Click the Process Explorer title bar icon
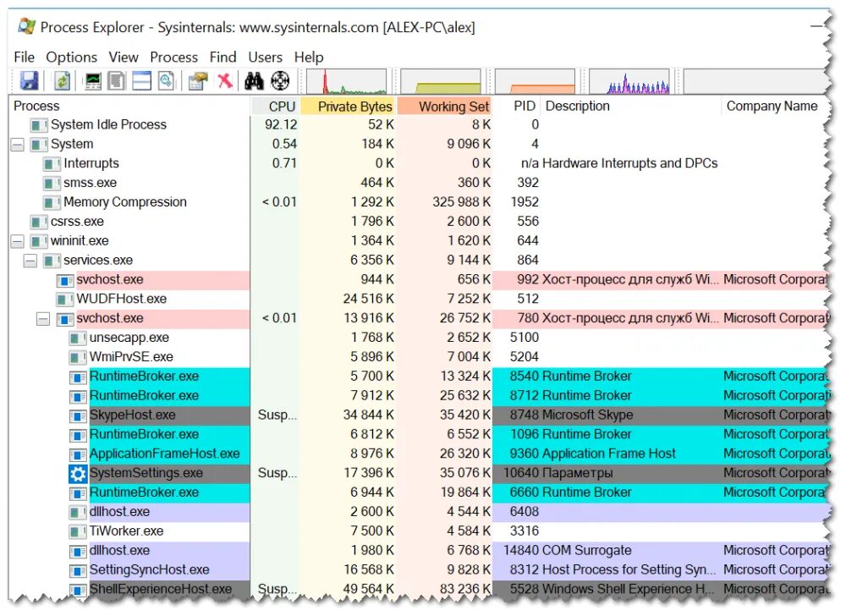 pyautogui.click(x=26, y=26)
